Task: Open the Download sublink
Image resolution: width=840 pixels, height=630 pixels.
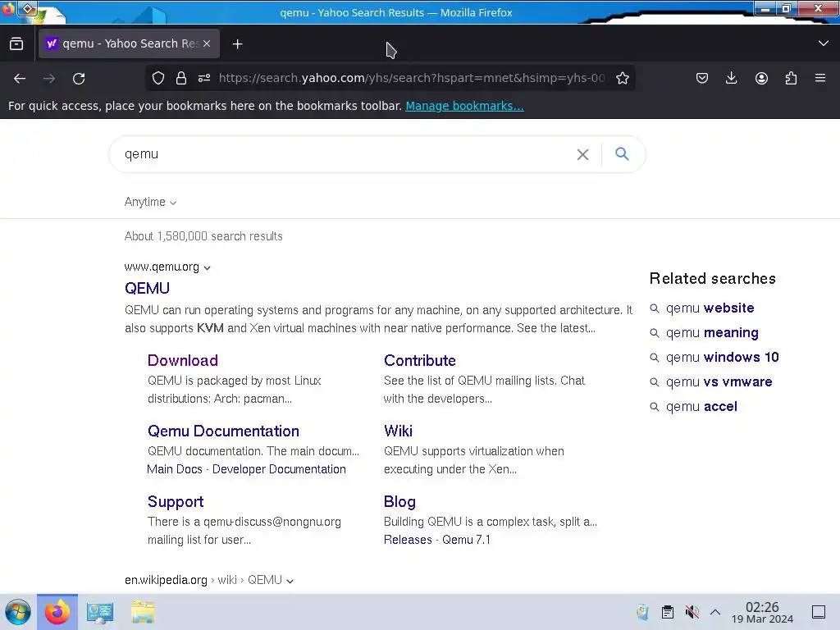Action: click(183, 361)
